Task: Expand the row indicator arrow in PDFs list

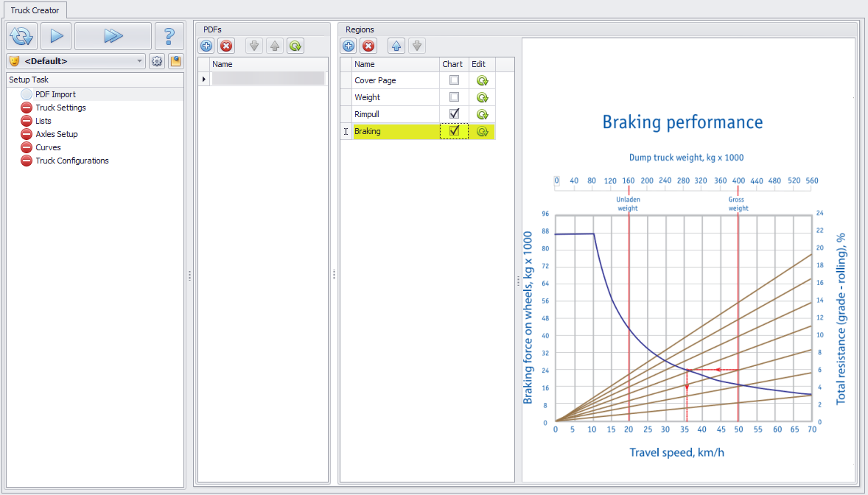Action: [204, 78]
